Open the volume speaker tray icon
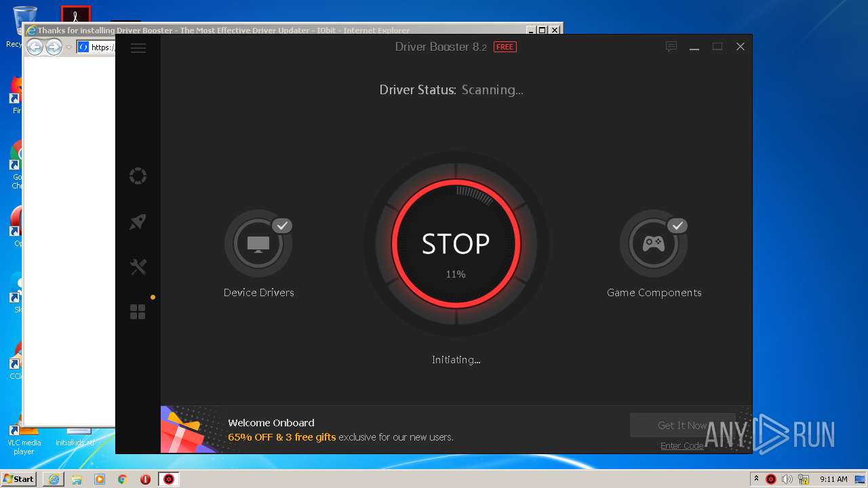Image resolution: width=868 pixels, height=488 pixels. pos(787,479)
